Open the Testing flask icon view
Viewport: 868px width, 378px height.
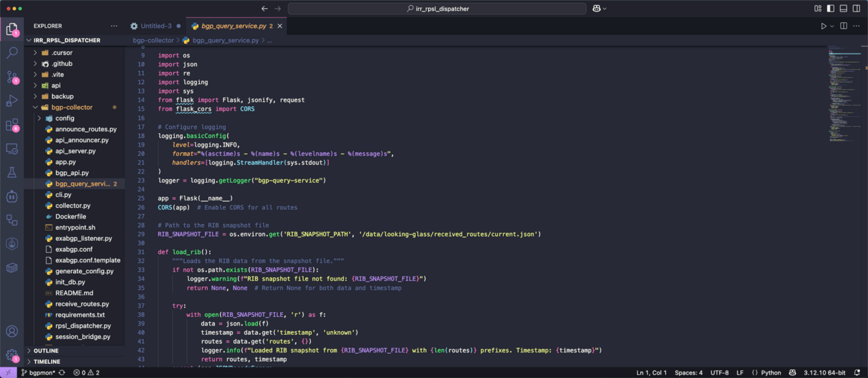[x=12, y=173]
